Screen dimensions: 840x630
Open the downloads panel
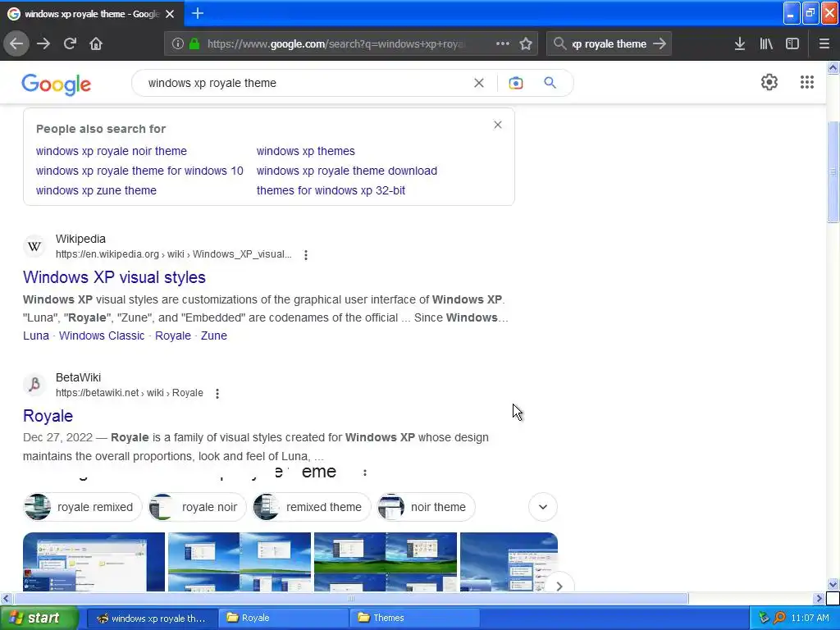[740, 44]
